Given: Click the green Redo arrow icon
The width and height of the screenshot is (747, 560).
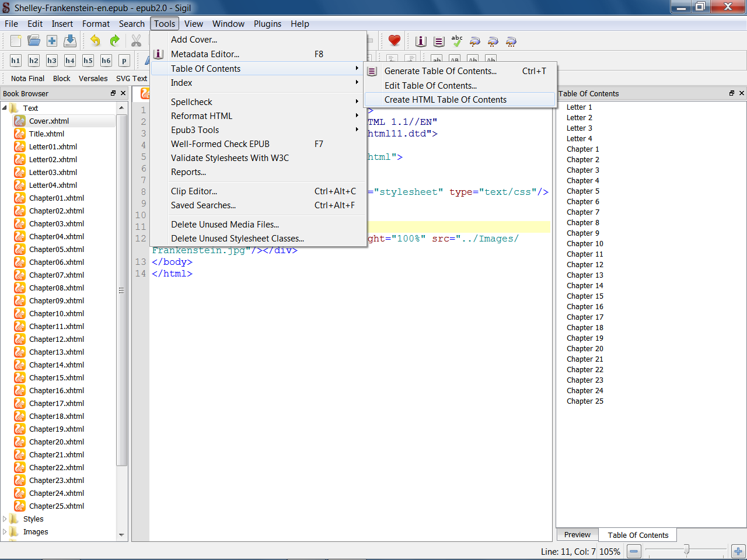Looking at the screenshot, I should pyautogui.click(x=114, y=41).
